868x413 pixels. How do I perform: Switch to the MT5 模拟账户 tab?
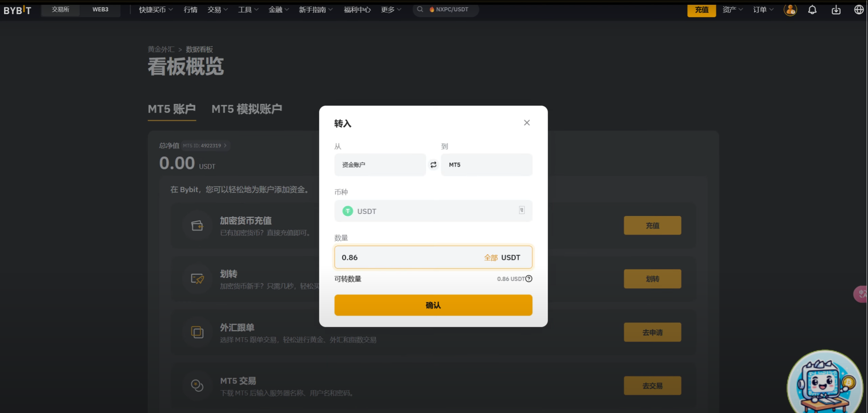coord(247,109)
